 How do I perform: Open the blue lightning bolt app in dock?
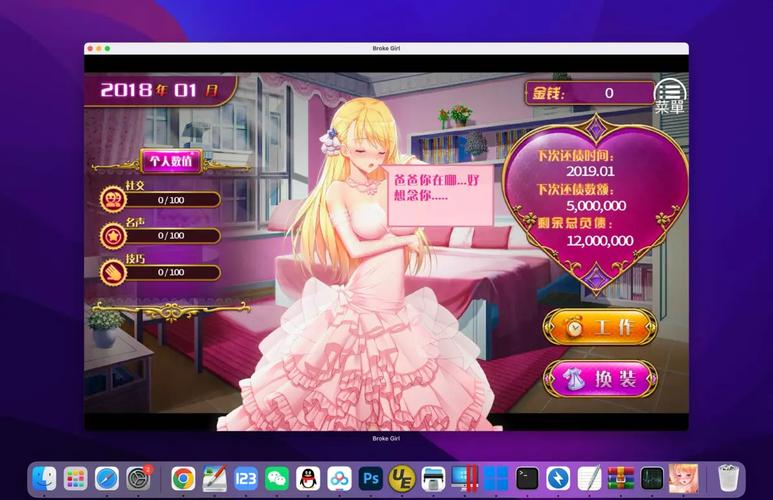pos(558,479)
